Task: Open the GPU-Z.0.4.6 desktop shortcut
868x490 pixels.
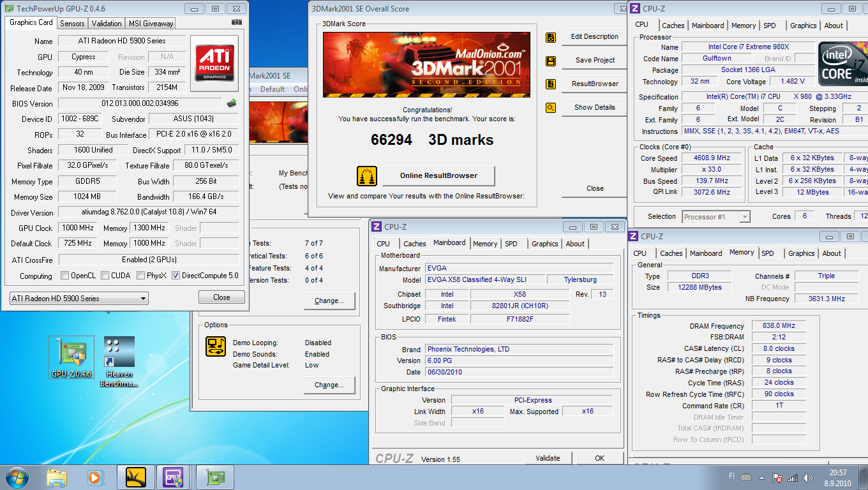Action: pyautogui.click(x=71, y=358)
